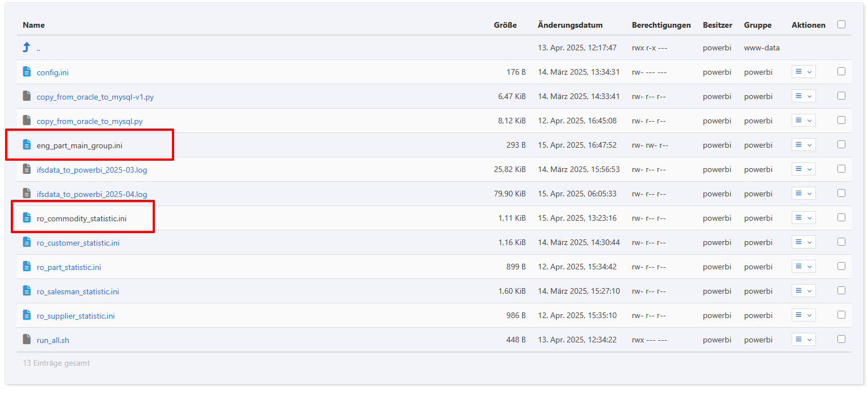Click the eng_part_main_group.ini file icon
Screen dimensions: 868x399
[27, 145]
